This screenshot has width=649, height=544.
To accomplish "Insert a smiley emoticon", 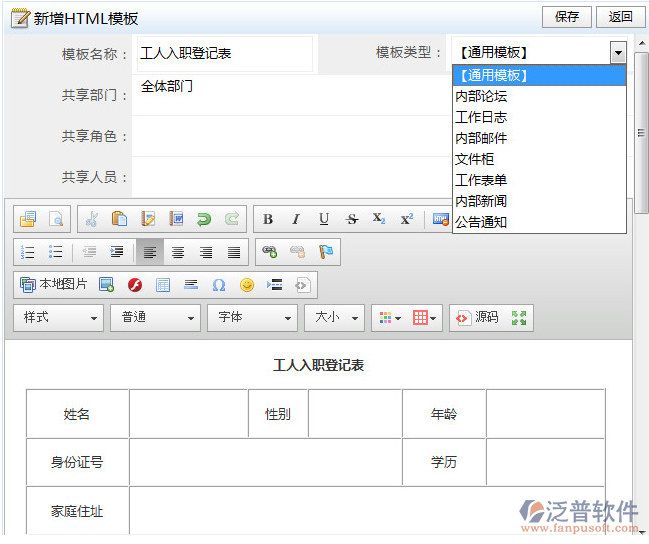I will click(247, 285).
